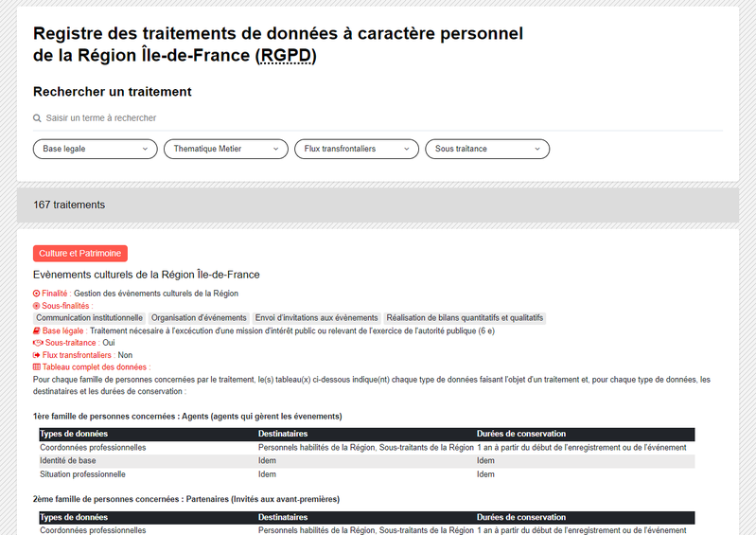The height and width of the screenshot is (535, 756).
Task: Open the Sous traitance dropdown
Action: tap(487, 149)
